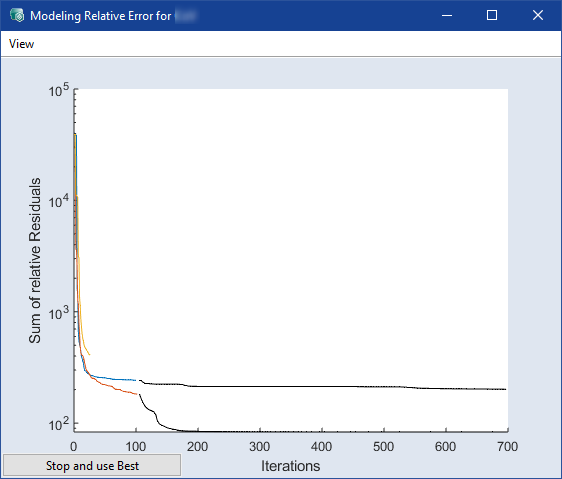Click the application icon in title bar

[17, 15]
